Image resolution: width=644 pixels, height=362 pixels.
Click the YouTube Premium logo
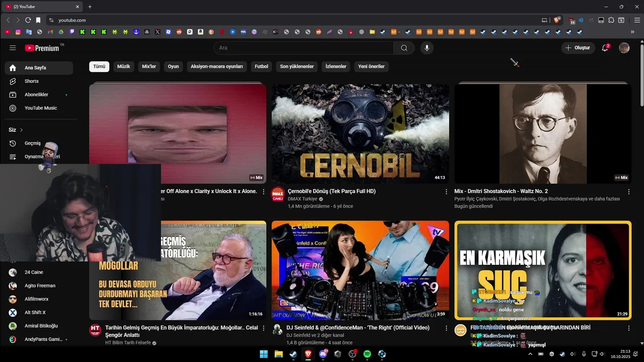[x=42, y=48]
